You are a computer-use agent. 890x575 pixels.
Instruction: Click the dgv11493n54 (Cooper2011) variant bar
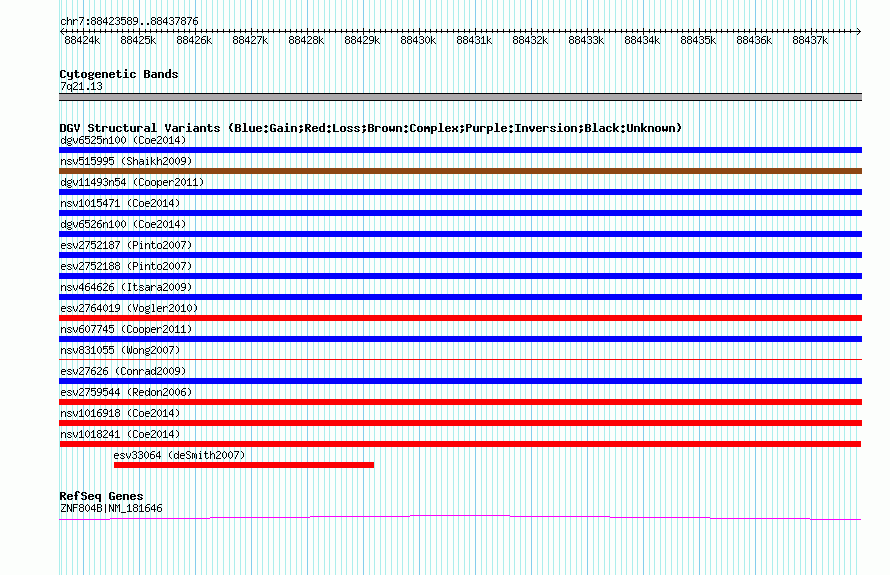click(x=460, y=192)
